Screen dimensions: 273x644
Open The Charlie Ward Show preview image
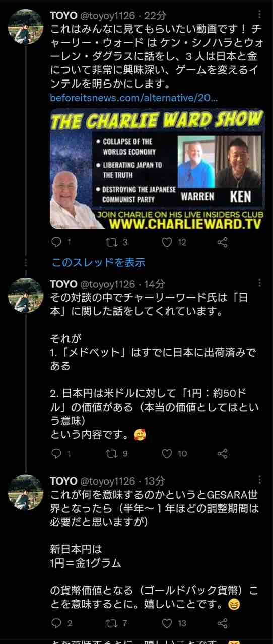pos(158,169)
